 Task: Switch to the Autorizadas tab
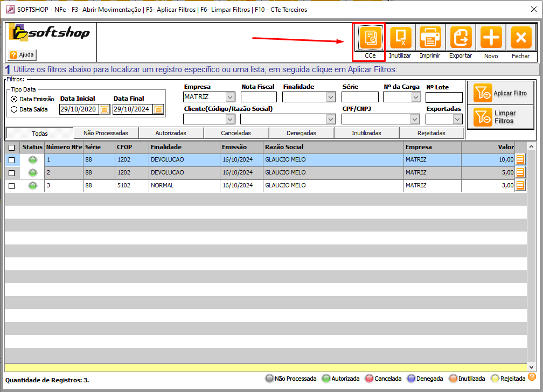tap(171, 132)
